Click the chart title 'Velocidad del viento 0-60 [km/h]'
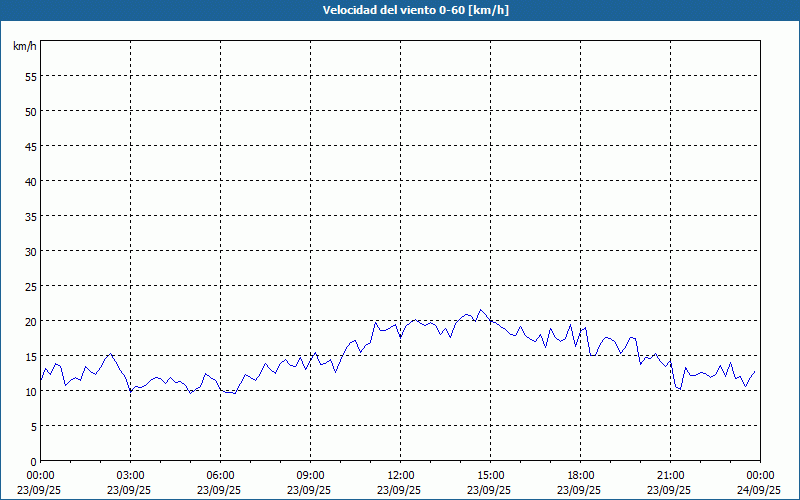 (x=400, y=11)
